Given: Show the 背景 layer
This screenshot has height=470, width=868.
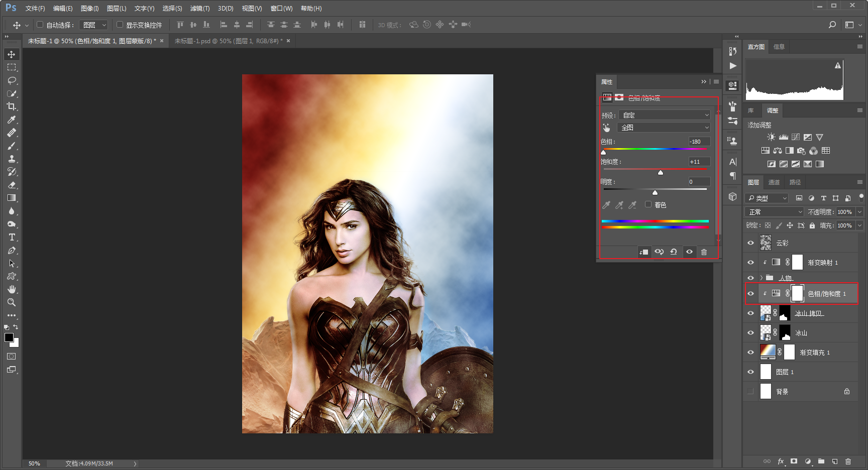Looking at the screenshot, I should (x=751, y=391).
